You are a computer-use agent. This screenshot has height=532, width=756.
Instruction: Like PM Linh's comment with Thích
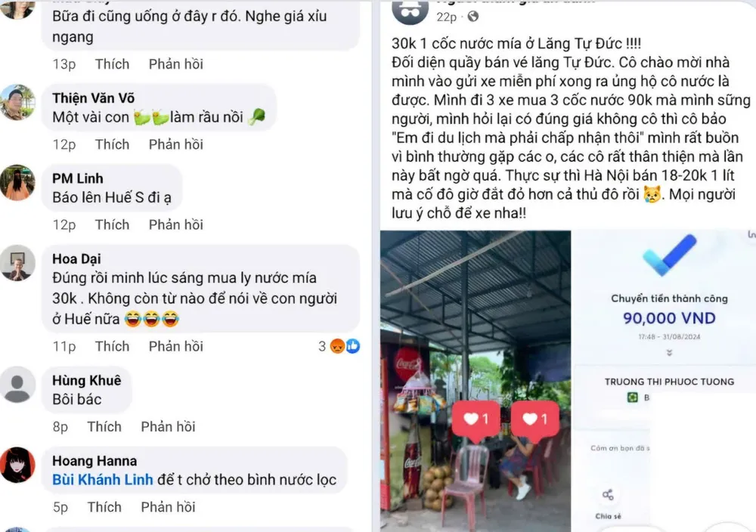click(x=112, y=225)
